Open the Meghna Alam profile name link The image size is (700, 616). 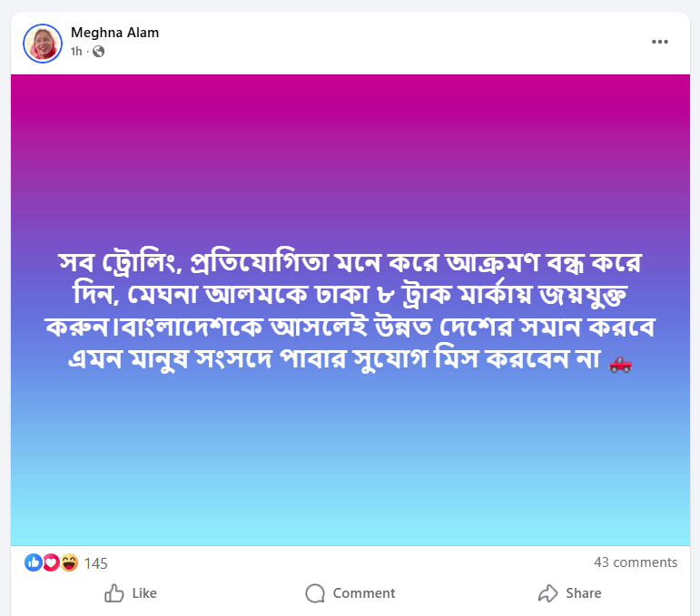click(x=114, y=33)
